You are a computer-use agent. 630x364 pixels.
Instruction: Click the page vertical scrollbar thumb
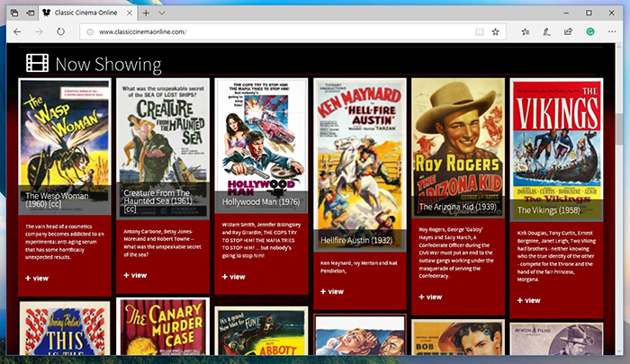click(x=619, y=129)
